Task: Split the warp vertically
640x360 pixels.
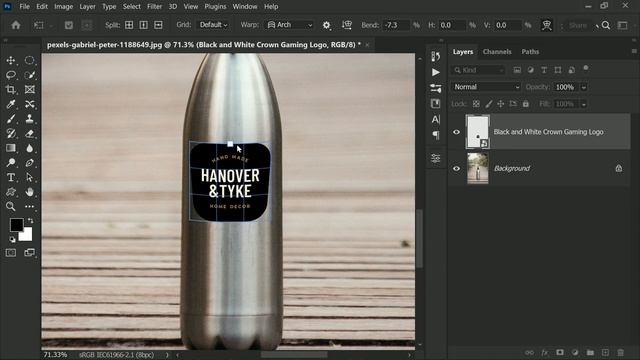Action: (x=144, y=25)
